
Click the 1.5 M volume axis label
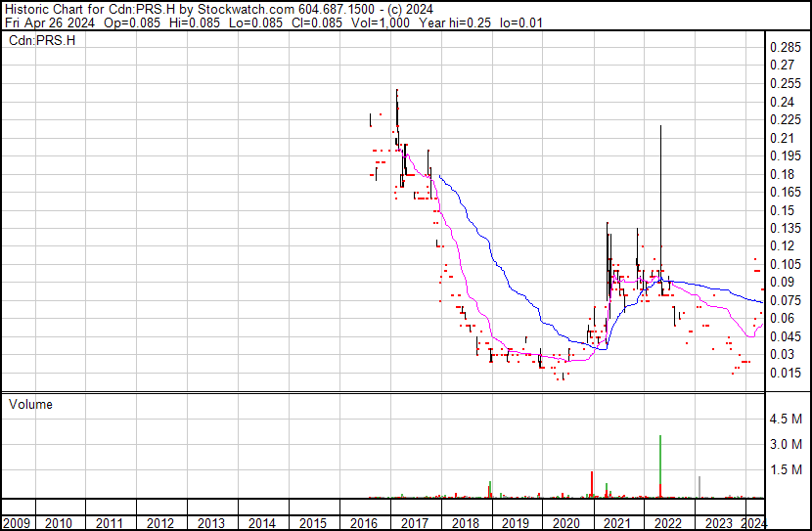(x=786, y=469)
